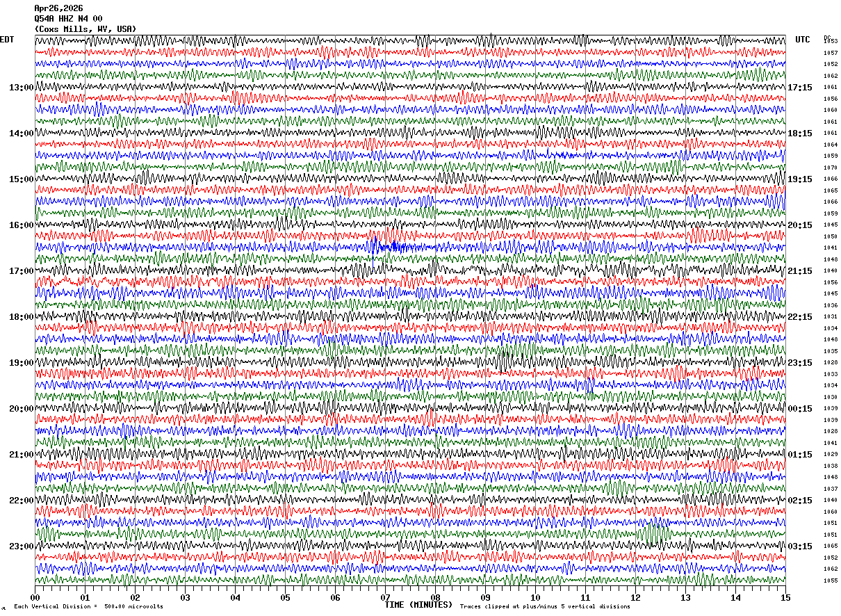Click minute 10 on the time axis
Image resolution: width=841 pixels, height=616 pixels.
pyautogui.click(x=535, y=597)
